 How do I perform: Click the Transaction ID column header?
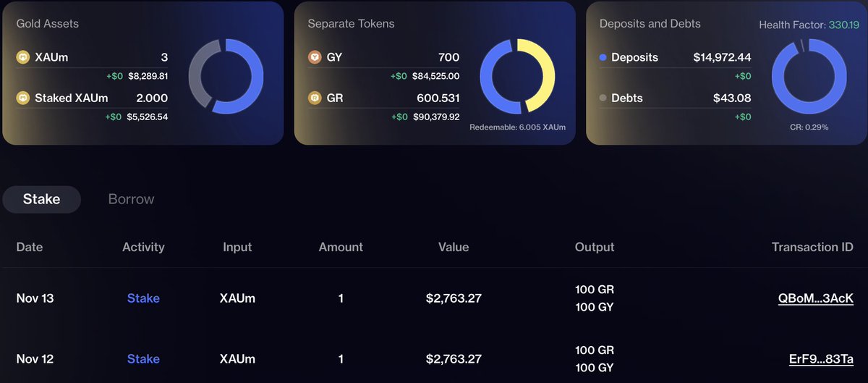pos(812,247)
